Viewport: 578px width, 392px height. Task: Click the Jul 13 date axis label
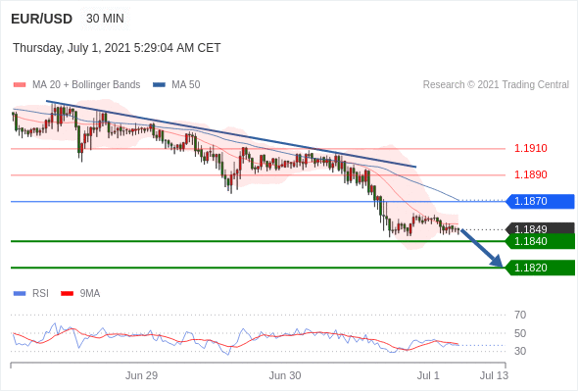click(494, 375)
